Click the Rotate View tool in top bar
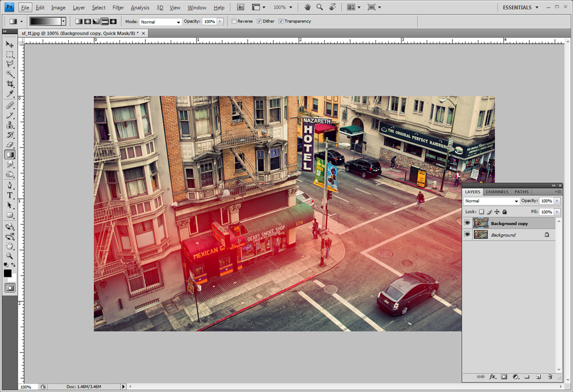Viewport: 573px width, 392px height. tap(332, 7)
